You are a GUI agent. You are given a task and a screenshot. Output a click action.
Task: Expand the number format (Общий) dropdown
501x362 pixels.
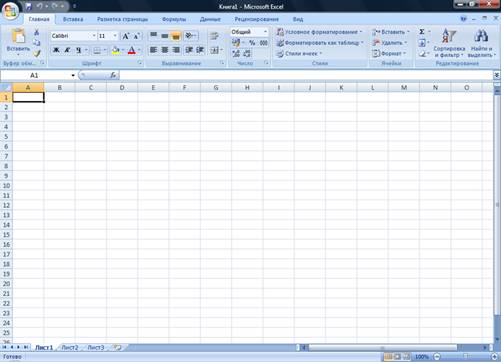265,32
